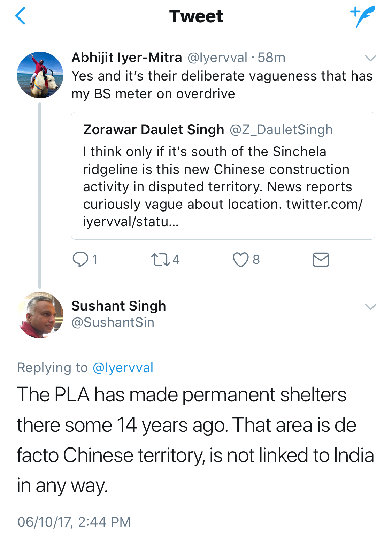Tap the 58m timestamp on first tweet
This screenshot has height=544, width=392.
tap(271, 58)
